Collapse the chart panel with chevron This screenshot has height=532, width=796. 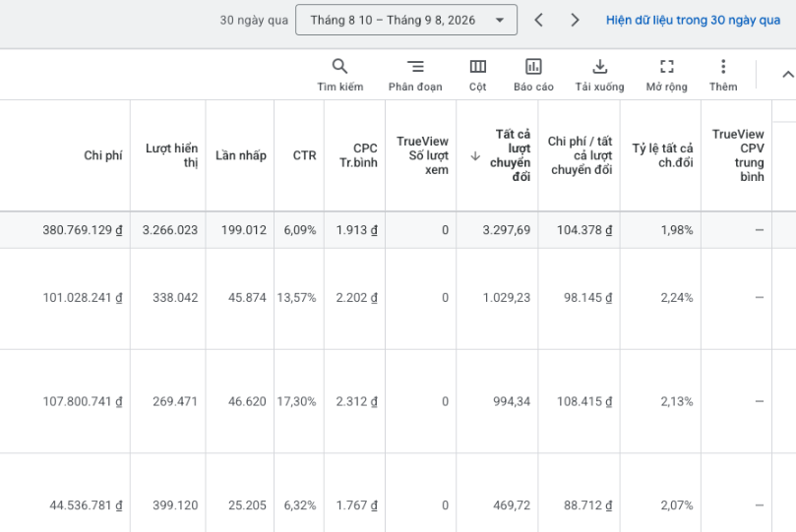tap(787, 75)
